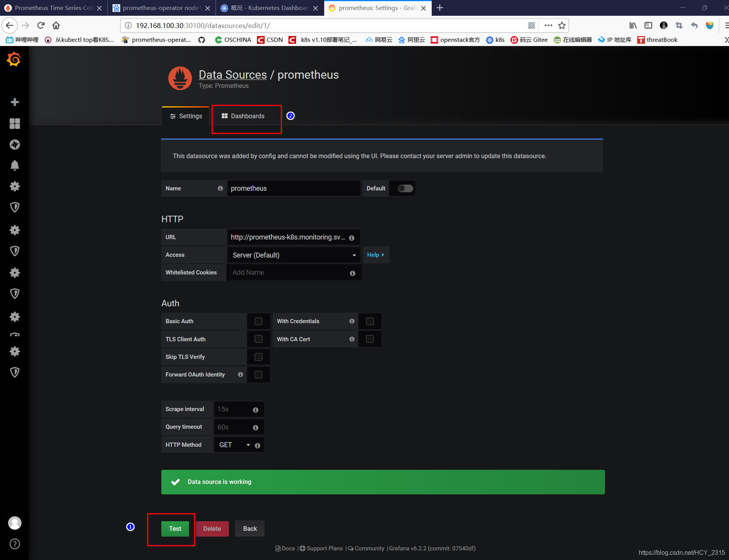
Task: Open the Data Sources breadcrumb link
Action: coord(233,74)
